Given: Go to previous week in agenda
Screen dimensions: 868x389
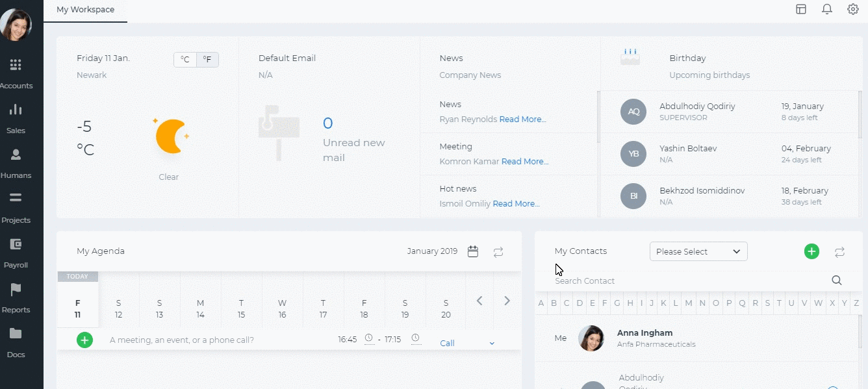Looking at the screenshot, I should point(479,301).
